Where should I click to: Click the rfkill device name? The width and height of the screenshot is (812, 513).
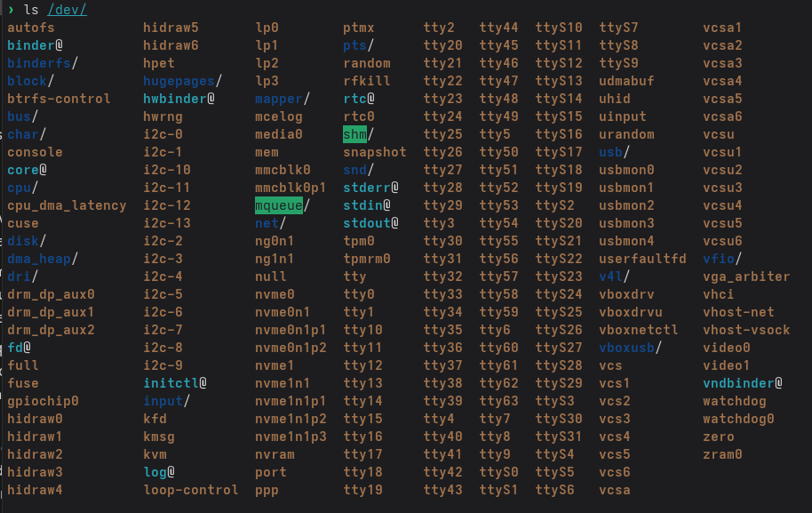click(x=367, y=81)
